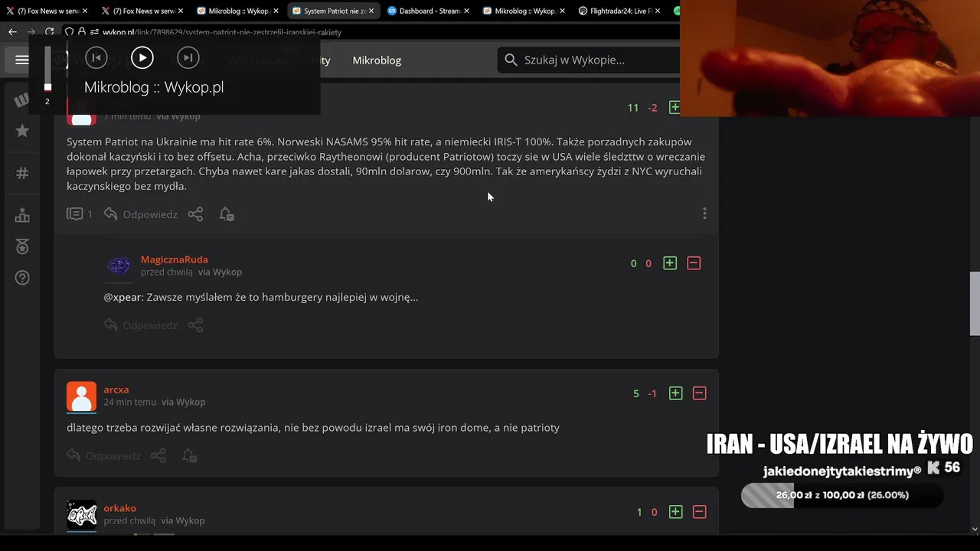Screen dimensions: 980x551
Task: Click MagicznaRuda's avatar image
Action: coord(119,266)
